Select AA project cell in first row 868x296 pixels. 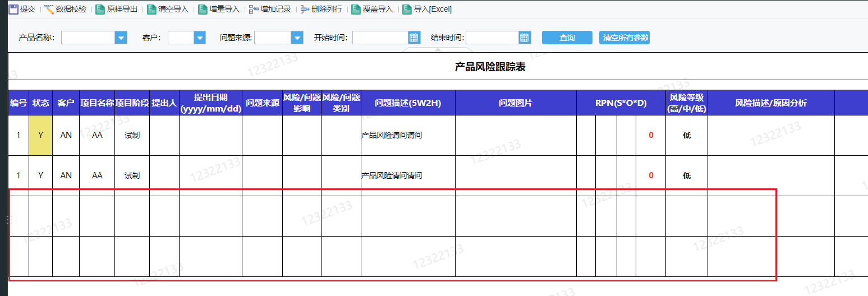97,135
